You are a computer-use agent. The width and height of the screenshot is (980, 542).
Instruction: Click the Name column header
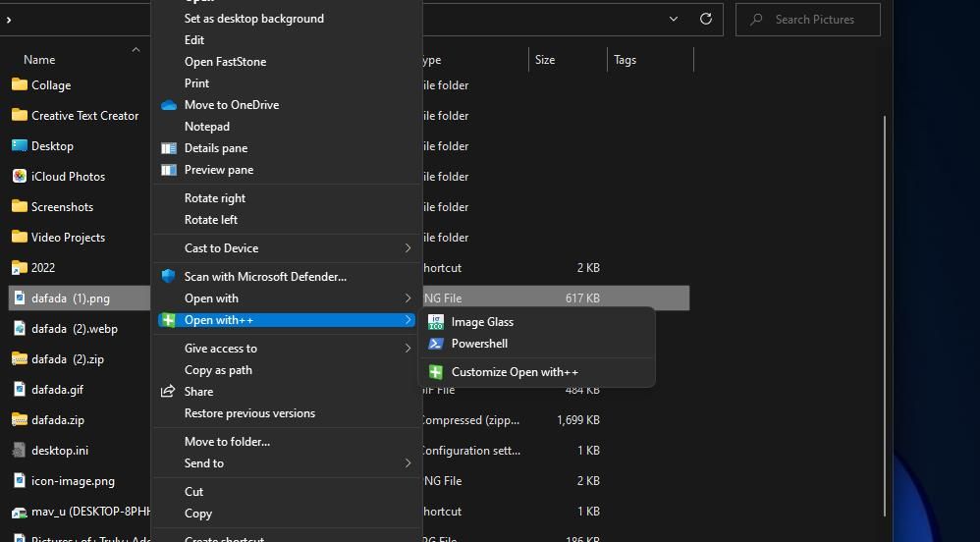pyautogui.click(x=39, y=60)
